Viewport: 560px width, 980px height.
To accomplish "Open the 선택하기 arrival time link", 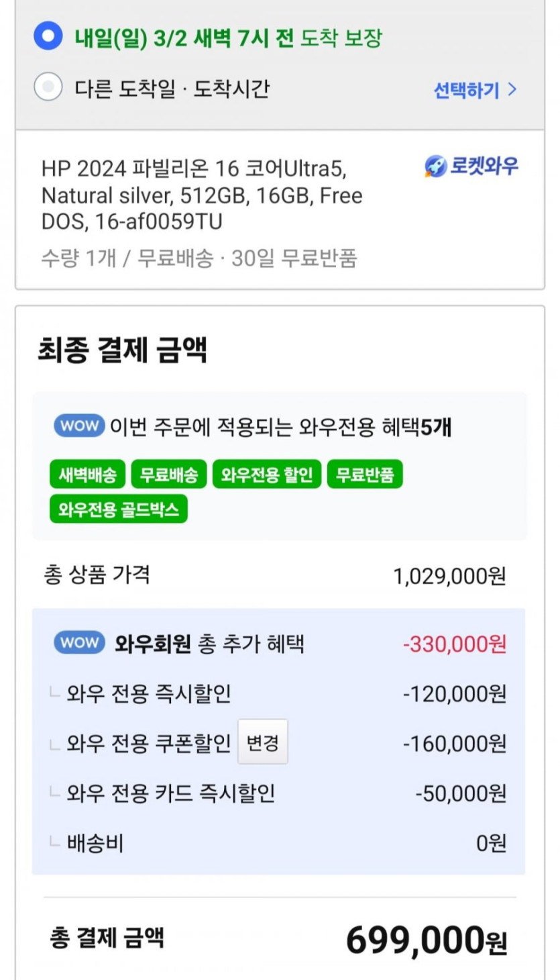I will click(467, 90).
